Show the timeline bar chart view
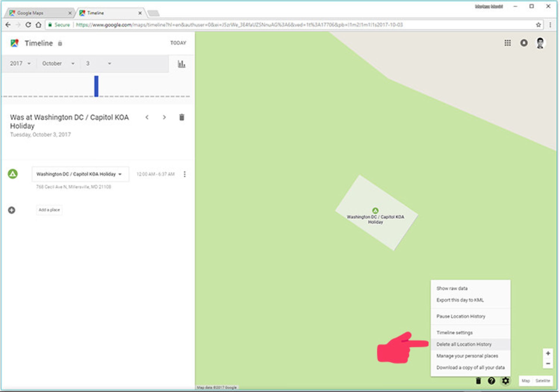 pyautogui.click(x=181, y=64)
